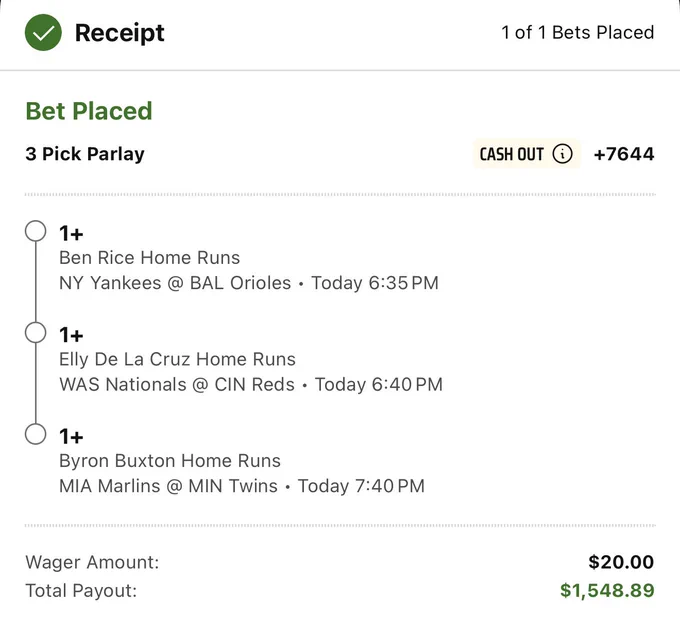
Task: Open MIA Marlins @ MIN Twins game
Action: pyautogui.click(x=168, y=486)
